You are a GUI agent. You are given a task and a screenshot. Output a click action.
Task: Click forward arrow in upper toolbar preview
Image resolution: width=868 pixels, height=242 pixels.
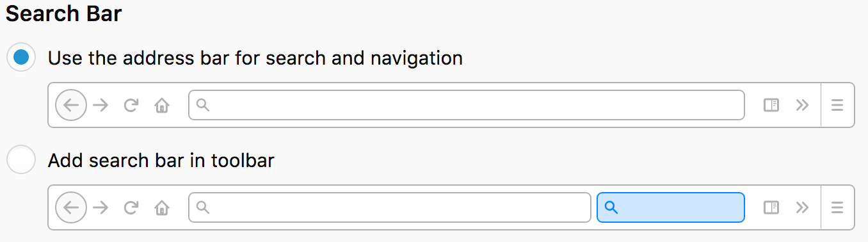(x=100, y=105)
